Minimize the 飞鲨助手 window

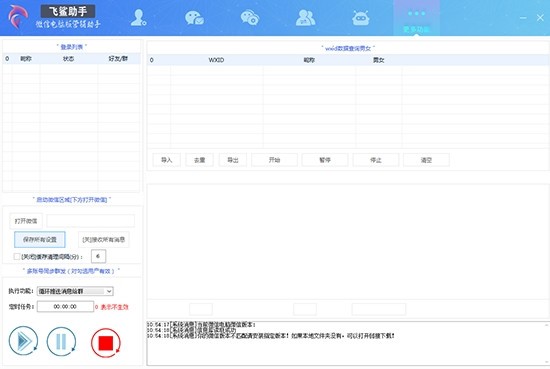tap(523, 18)
